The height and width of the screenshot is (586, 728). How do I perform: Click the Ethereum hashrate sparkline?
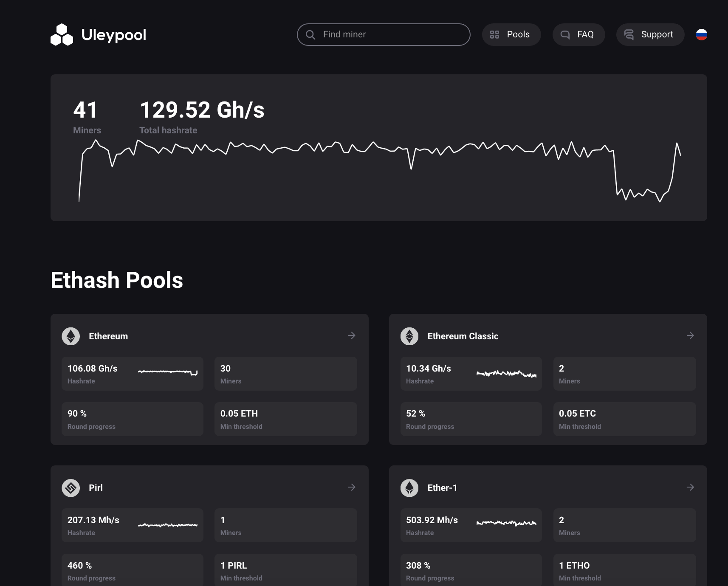pos(168,372)
